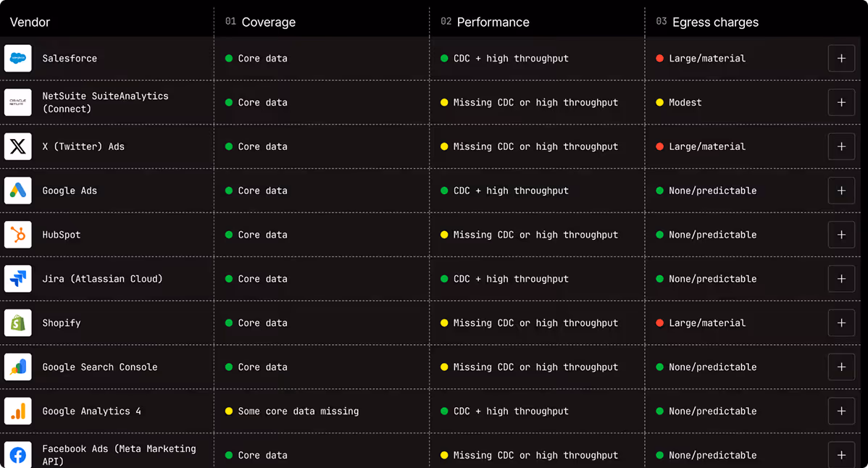Expand the Google Analytics 4 row
This screenshot has width=868, height=468.
pos(841,411)
